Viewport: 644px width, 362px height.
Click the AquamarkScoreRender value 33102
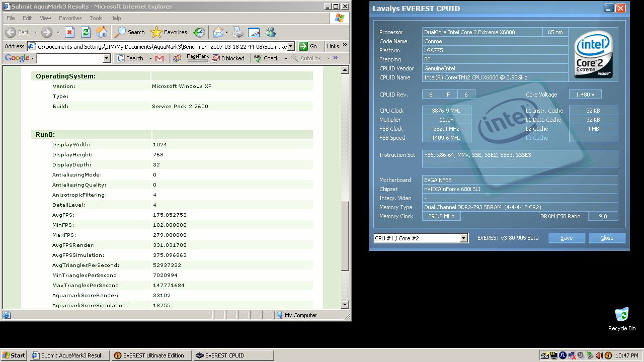(x=162, y=295)
